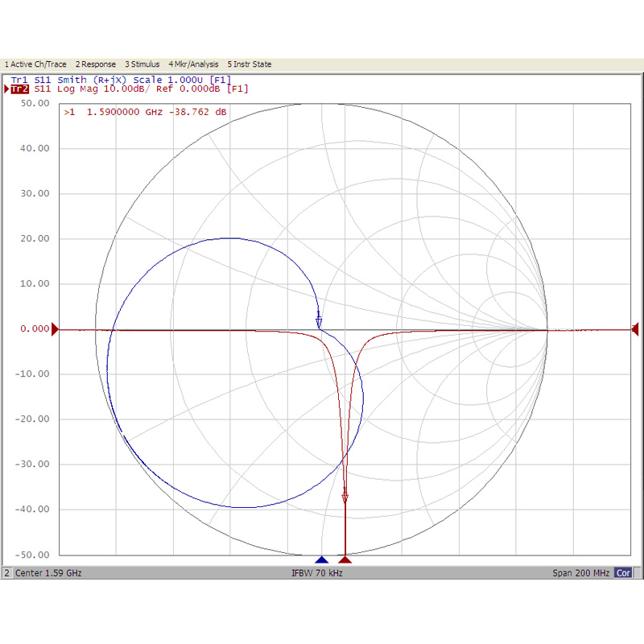
Task: Click the Center 1.59 GHz status field
Action: tap(48, 573)
